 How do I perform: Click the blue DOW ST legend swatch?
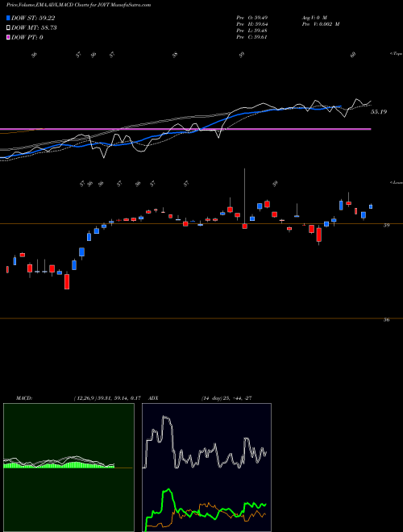pyautogui.click(x=8, y=18)
